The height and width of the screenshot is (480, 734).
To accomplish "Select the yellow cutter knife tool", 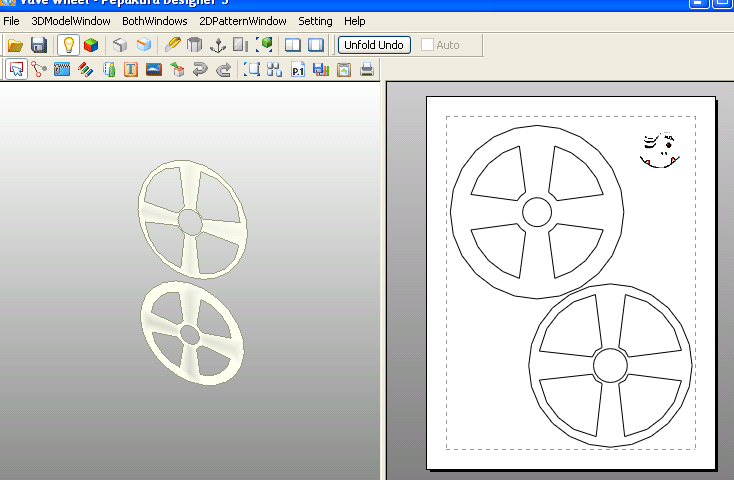I will point(173,45).
